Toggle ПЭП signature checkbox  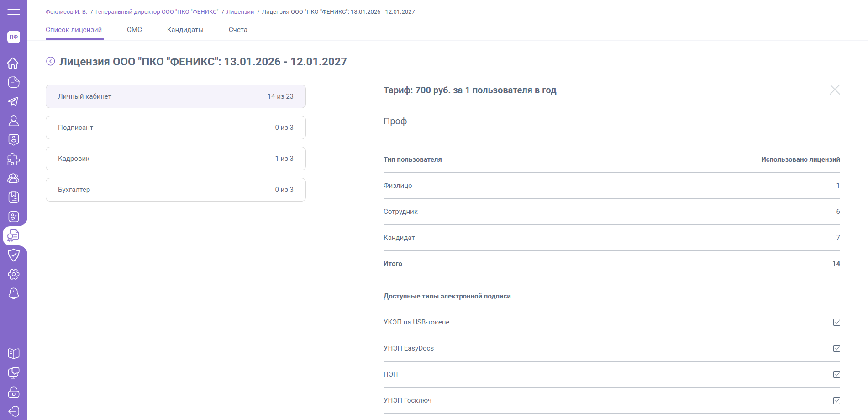[x=836, y=374]
